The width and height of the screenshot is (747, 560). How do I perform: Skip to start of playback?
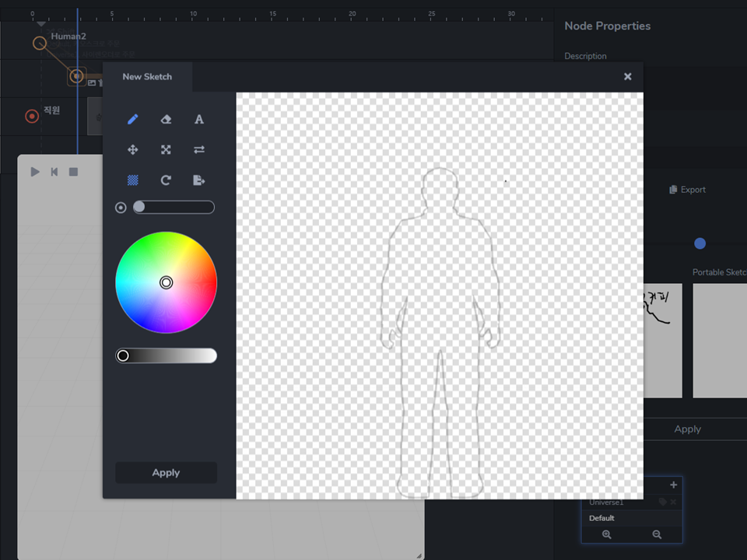tap(54, 172)
